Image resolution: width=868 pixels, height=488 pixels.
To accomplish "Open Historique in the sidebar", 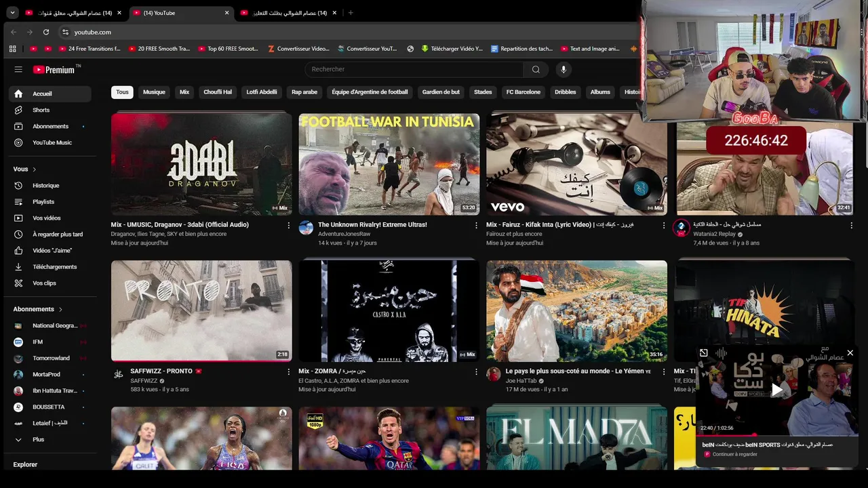I will tap(50, 185).
